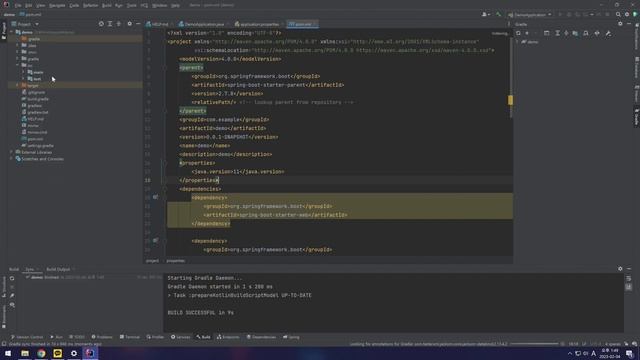Open the Build menu

(107, 6)
